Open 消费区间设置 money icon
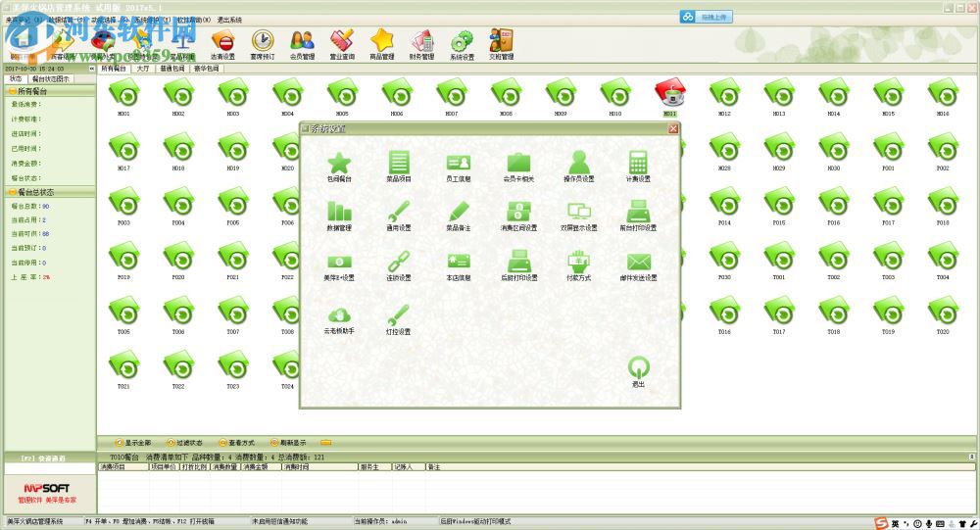Image resolution: width=980 pixels, height=530 pixels. (518, 213)
